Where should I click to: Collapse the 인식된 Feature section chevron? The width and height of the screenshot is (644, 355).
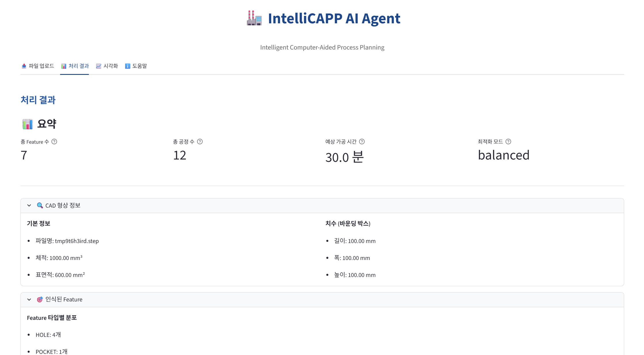coord(29,299)
